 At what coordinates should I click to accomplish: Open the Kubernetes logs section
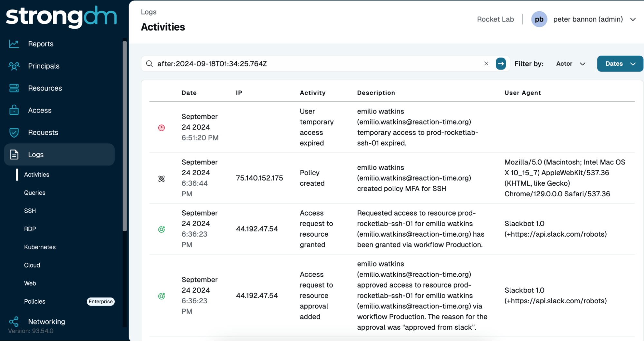pos(40,247)
